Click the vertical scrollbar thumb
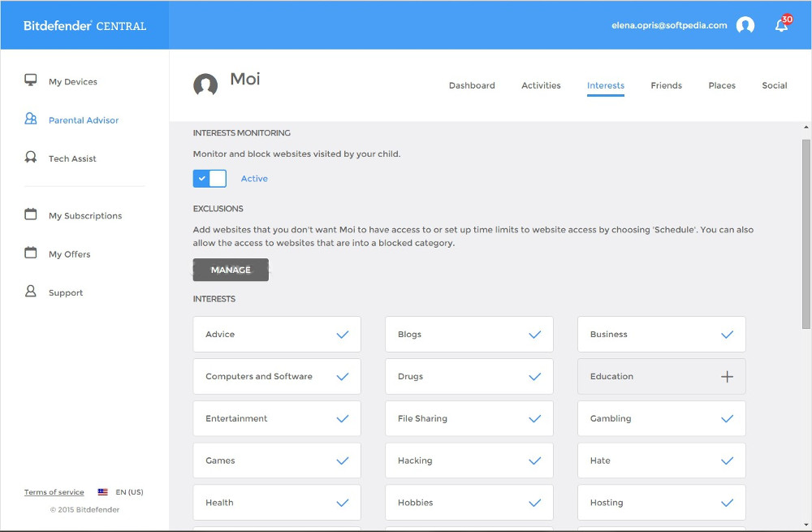The width and height of the screenshot is (812, 532). [x=806, y=234]
